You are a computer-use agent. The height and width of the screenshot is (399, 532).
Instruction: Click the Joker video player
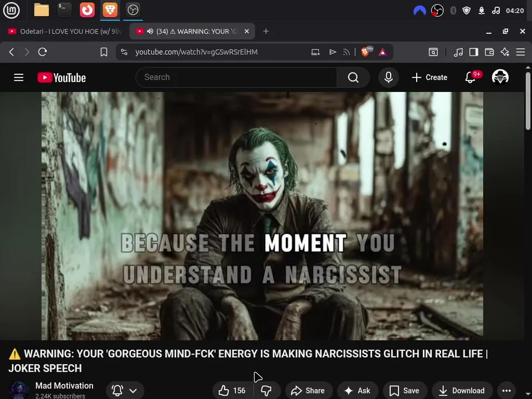[x=262, y=216]
